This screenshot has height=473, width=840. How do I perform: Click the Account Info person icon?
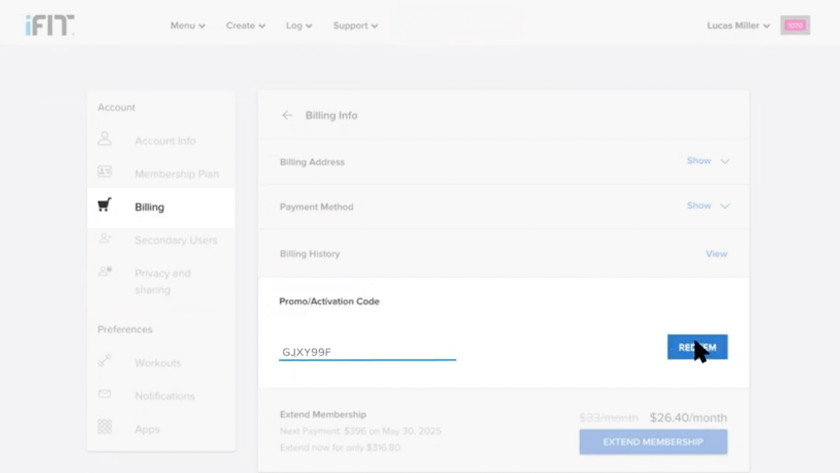click(105, 140)
